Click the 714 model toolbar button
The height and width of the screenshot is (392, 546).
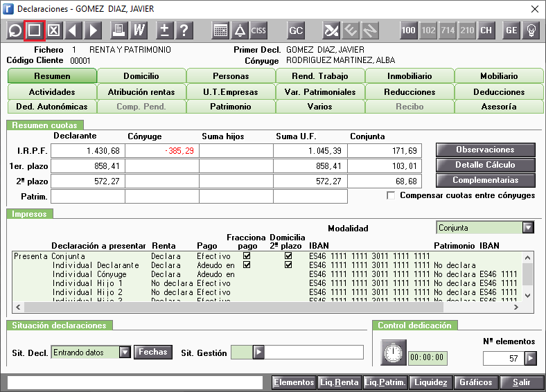(448, 30)
